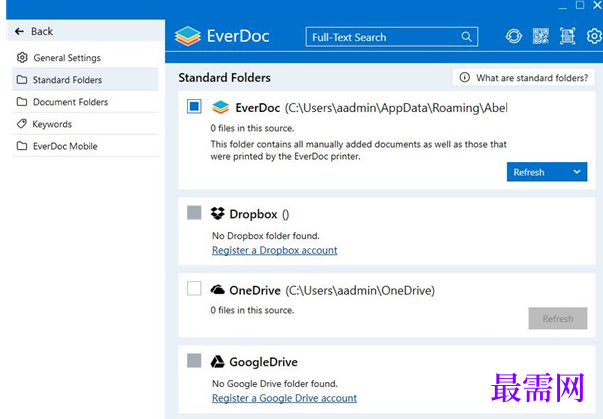Click the search magnifier icon
Image resolution: width=603 pixels, height=419 pixels.
466,37
